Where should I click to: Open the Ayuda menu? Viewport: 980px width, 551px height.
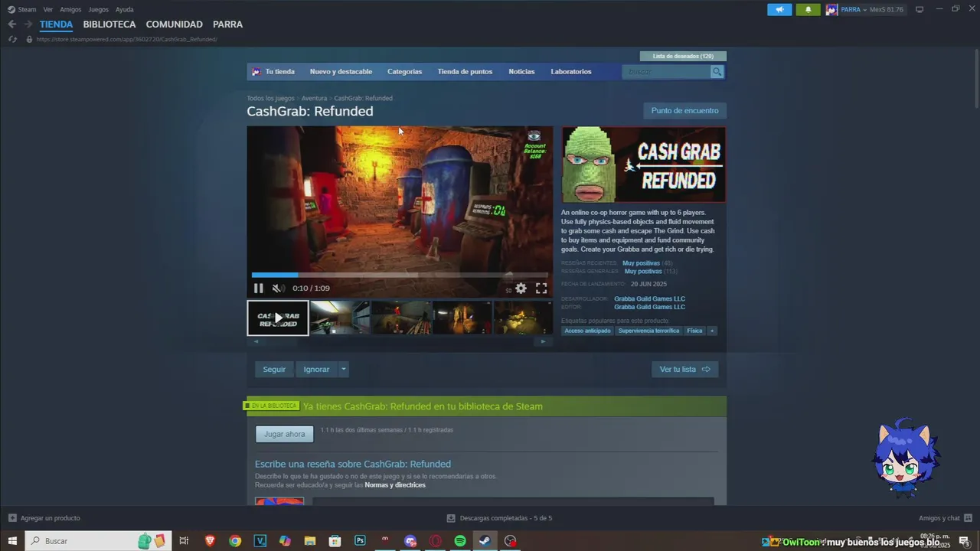click(124, 9)
